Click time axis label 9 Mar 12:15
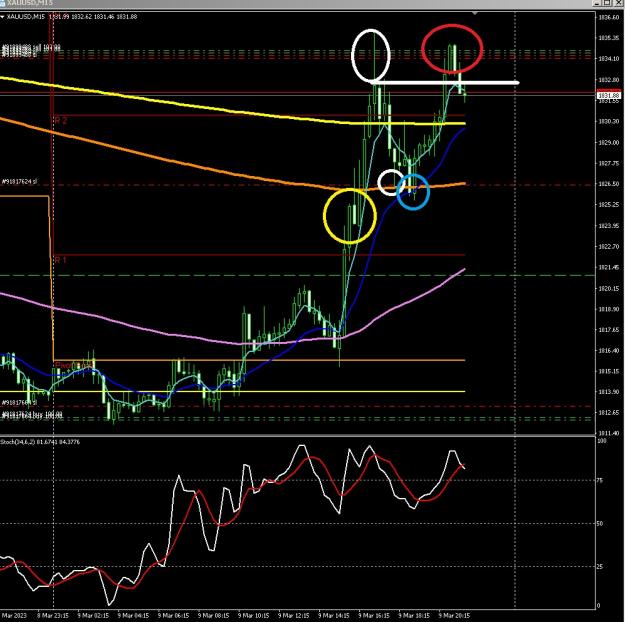625x622 pixels. (x=294, y=616)
